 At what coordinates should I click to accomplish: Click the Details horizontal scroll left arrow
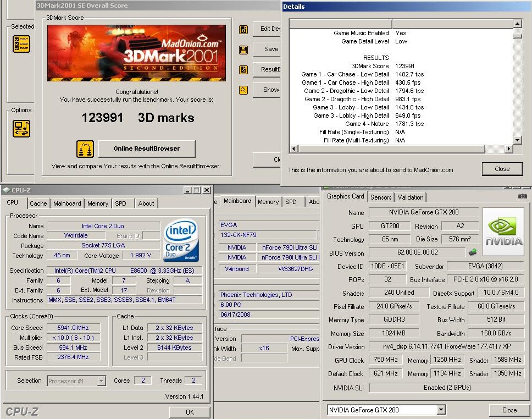point(294,148)
